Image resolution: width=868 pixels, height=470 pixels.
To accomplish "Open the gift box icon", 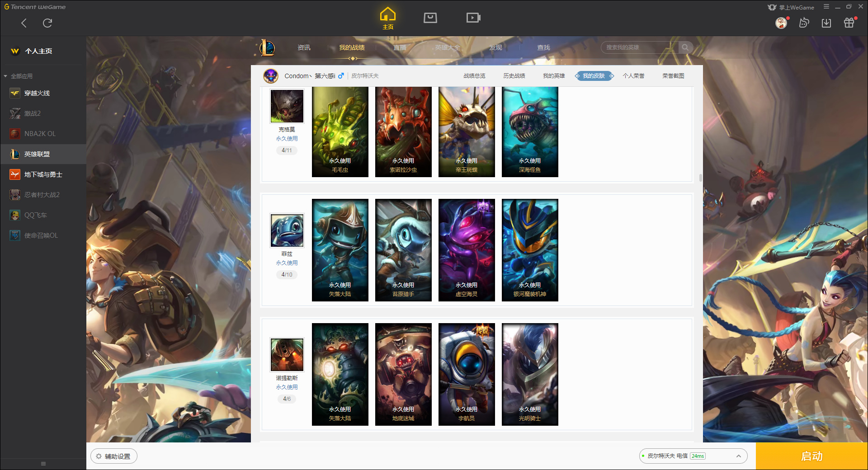I will point(849,23).
